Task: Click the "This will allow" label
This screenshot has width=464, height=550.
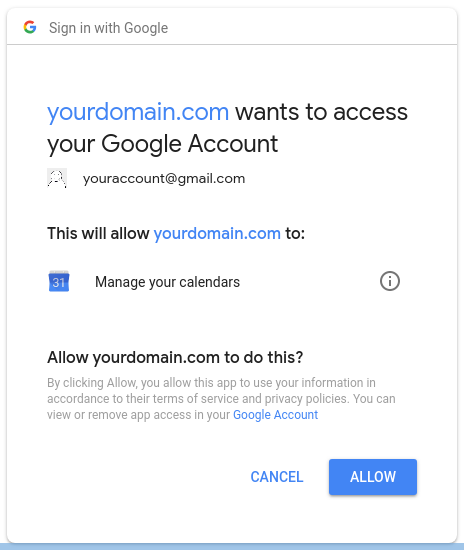Action: click(98, 234)
